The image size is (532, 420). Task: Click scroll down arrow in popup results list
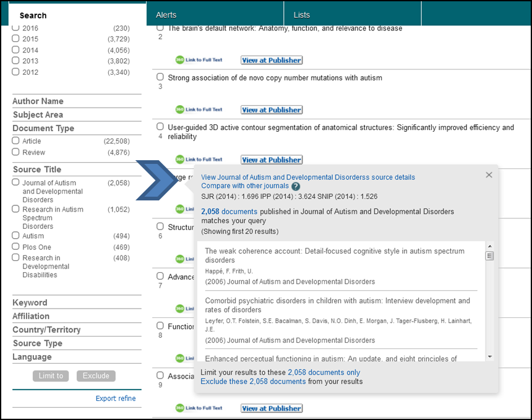tap(490, 356)
